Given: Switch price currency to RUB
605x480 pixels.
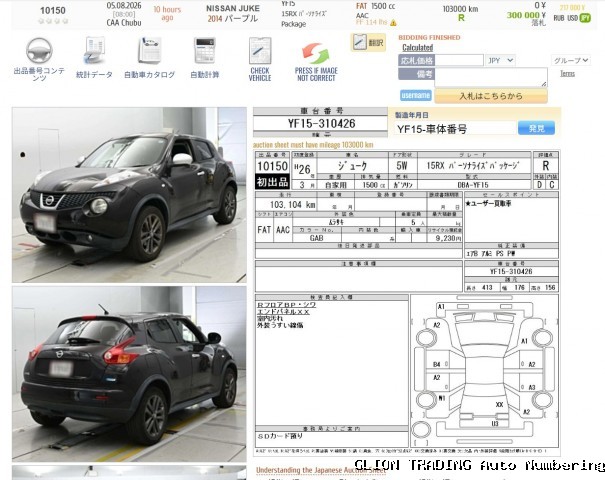Looking at the screenshot, I should tap(559, 18).
